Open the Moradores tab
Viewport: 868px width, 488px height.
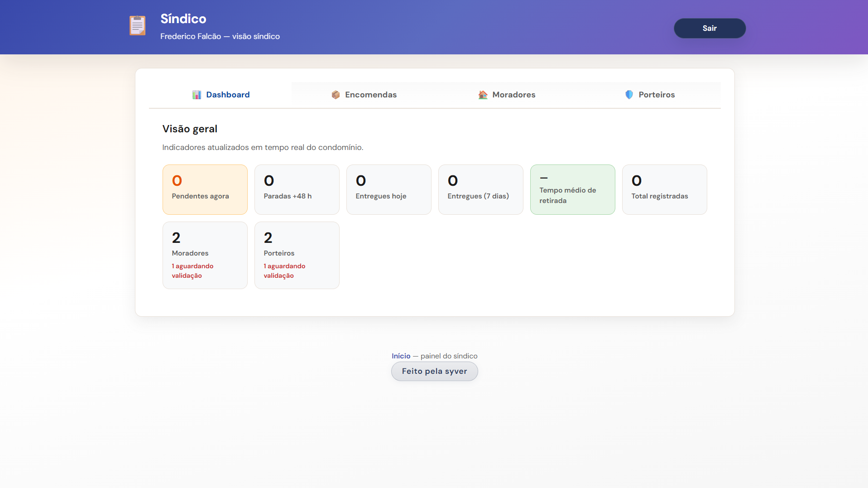[507, 95]
